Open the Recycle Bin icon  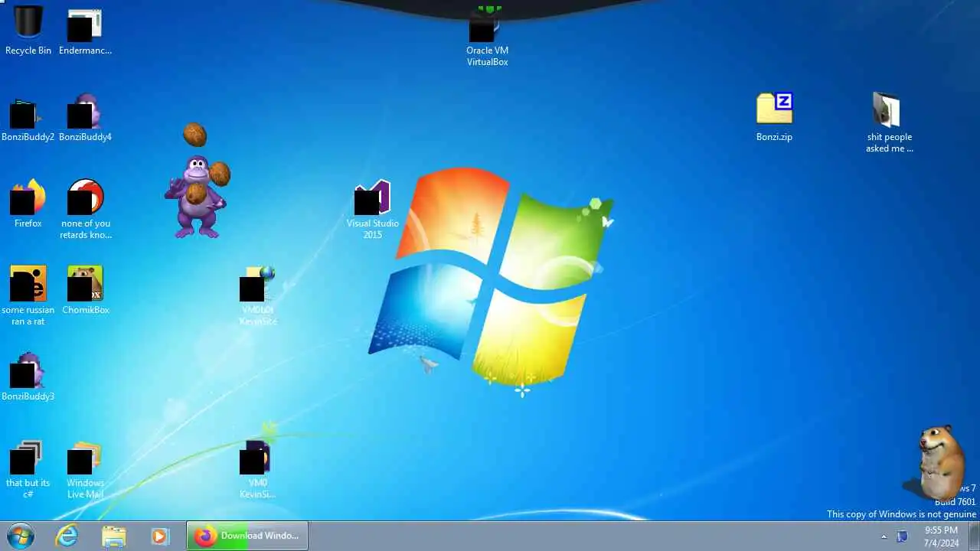coord(28,31)
